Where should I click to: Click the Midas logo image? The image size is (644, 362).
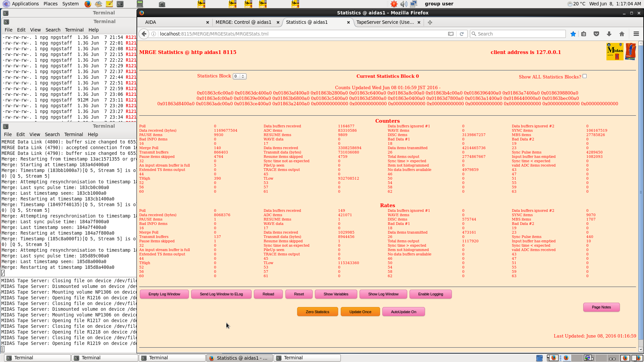[x=615, y=52]
